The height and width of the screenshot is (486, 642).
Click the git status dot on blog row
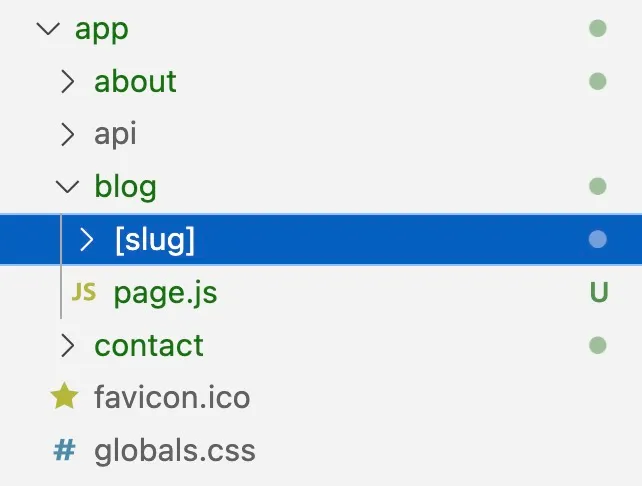click(597, 186)
